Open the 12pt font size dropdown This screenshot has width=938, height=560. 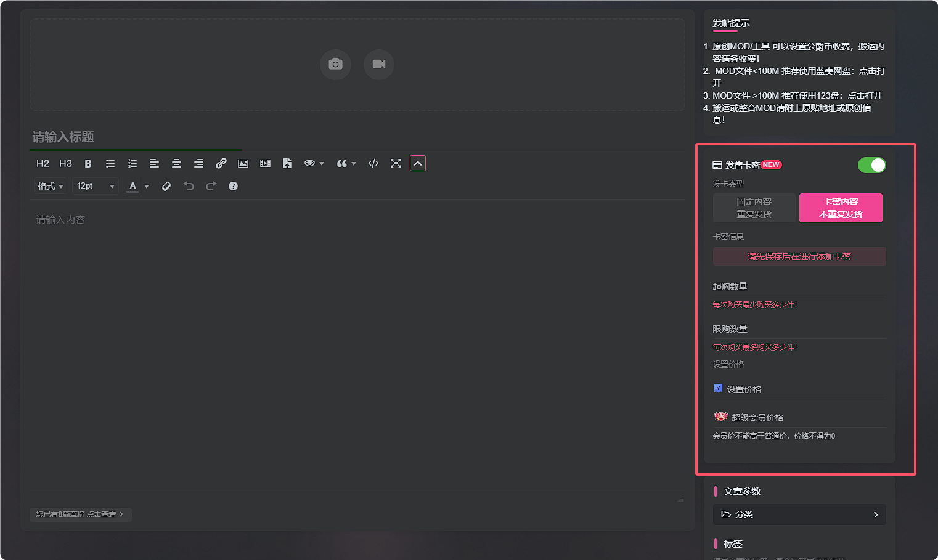[95, 186]
